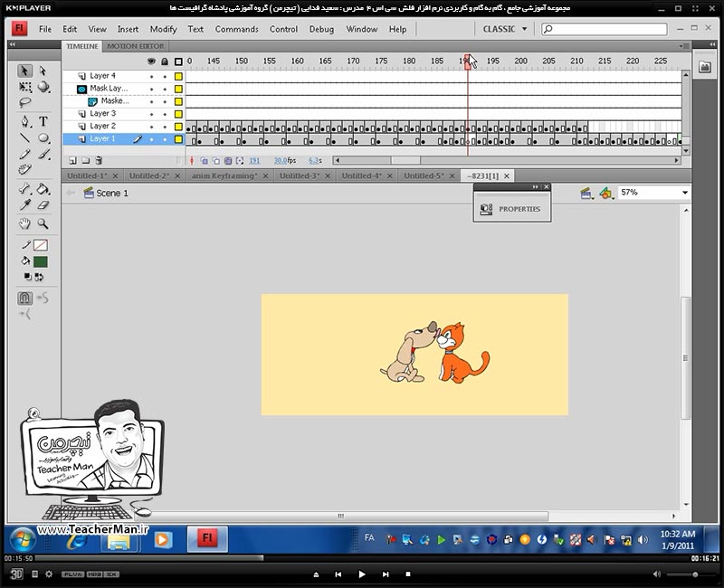
Task: Open the CLASSIC workspace dropdown
Action: click(505, 29)
